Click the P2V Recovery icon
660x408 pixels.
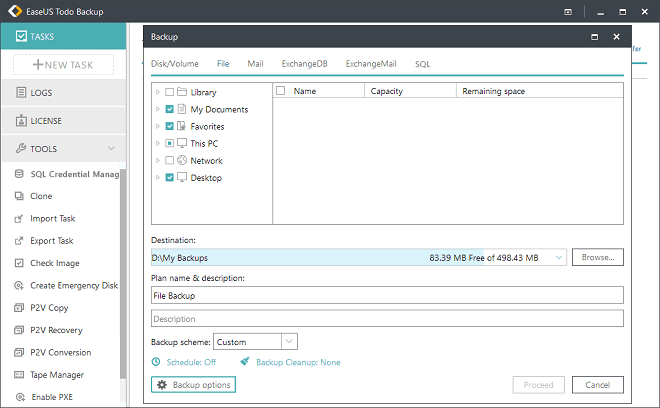pyautogui.click(x=19, y=330)
